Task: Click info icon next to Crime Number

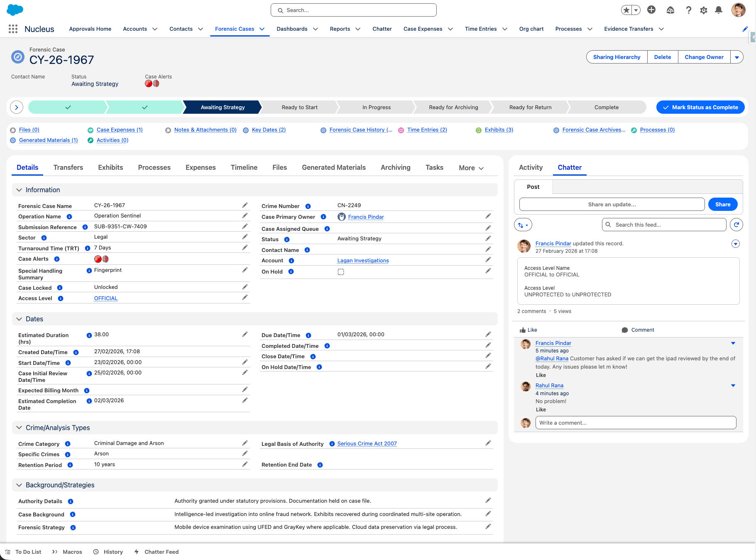Action: (308, 206)
